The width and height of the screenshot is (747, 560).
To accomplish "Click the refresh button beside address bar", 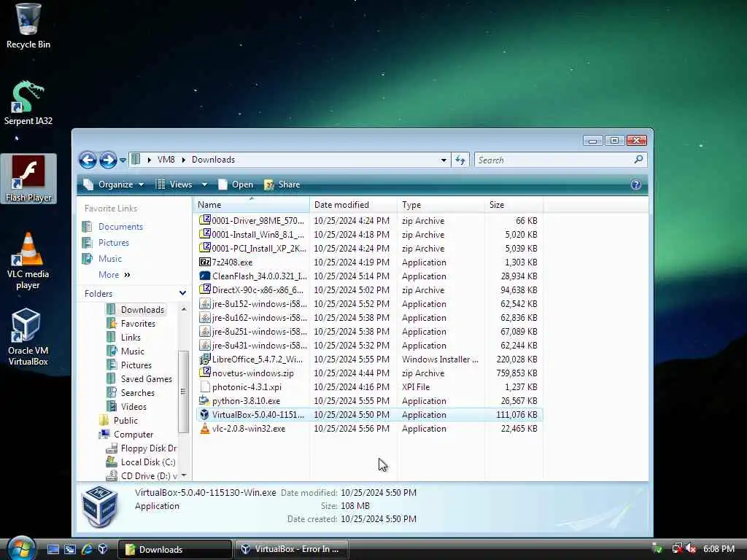I will [460, 160].
